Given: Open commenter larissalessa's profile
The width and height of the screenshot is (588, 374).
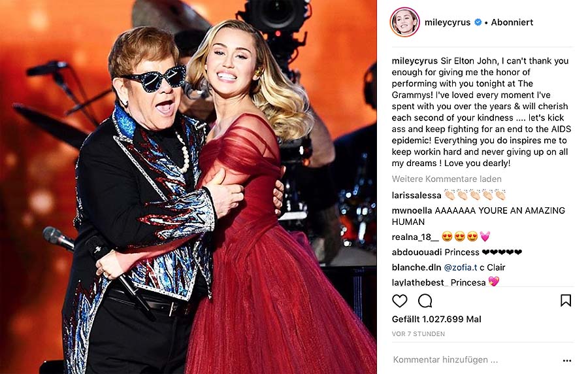Looking at the screenshot, I should pyautogui.click(x=417, y=195).
